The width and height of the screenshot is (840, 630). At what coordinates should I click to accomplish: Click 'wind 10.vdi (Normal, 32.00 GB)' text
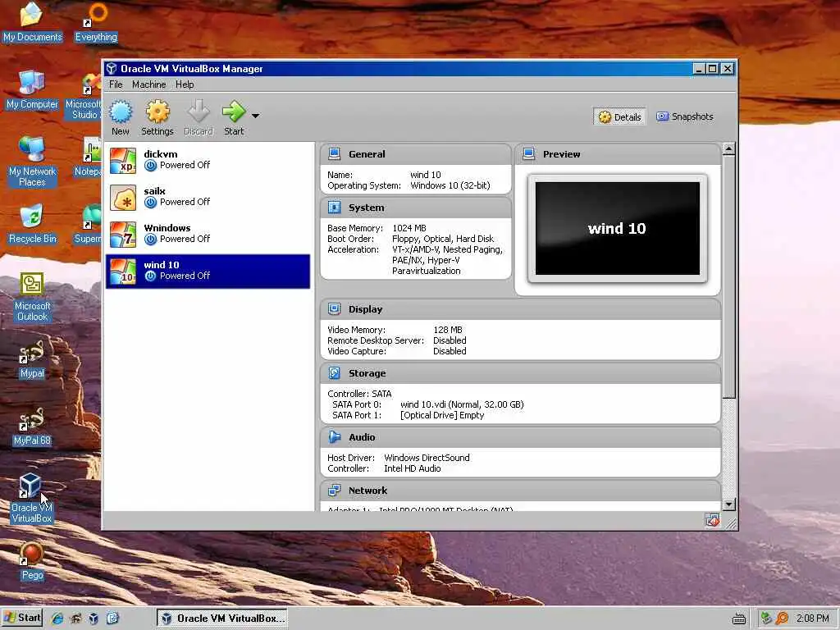coord(462,404)
